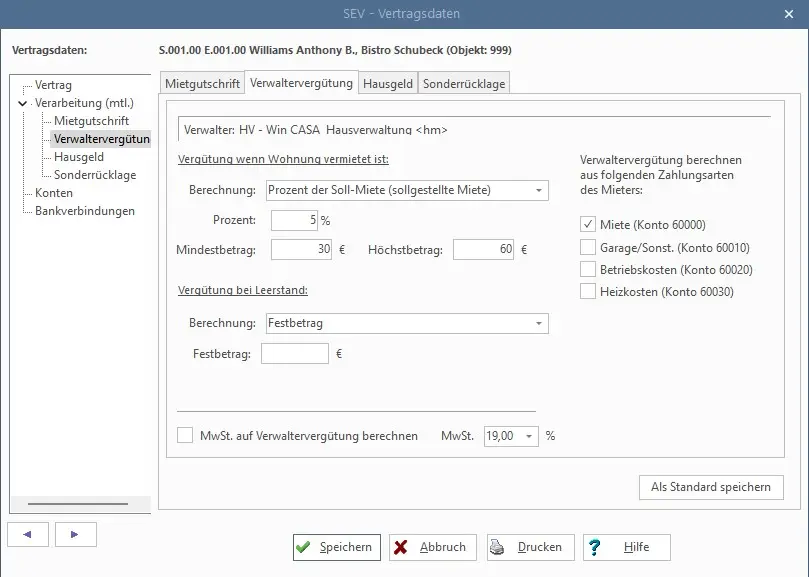Go to previous contract with left arrow

(28, 534)
